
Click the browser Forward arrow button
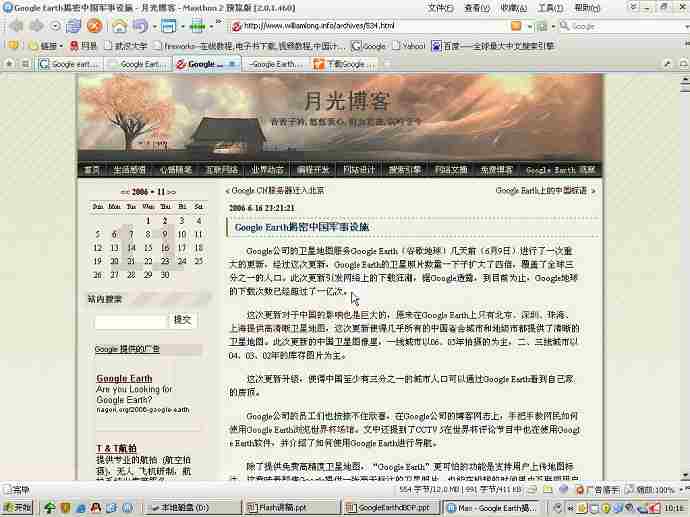click(37, 26)
